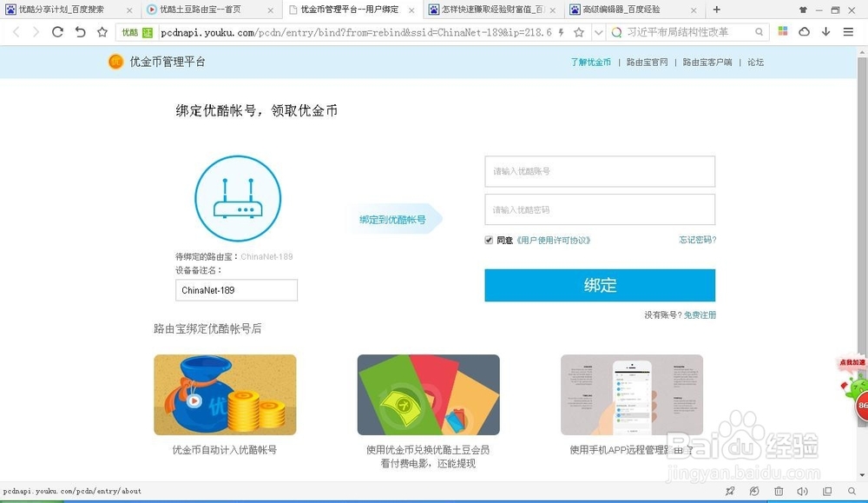The image size is (868, 503).
Task: Click the heading 绑定优酷帐号，领取优金币
Action: click(x=257, y=110)
